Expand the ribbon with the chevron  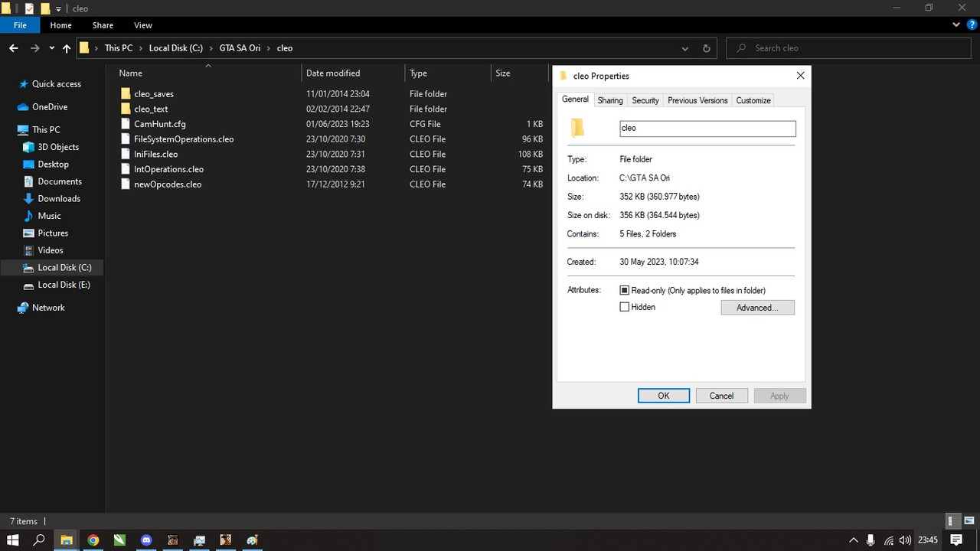click(956, 25)
